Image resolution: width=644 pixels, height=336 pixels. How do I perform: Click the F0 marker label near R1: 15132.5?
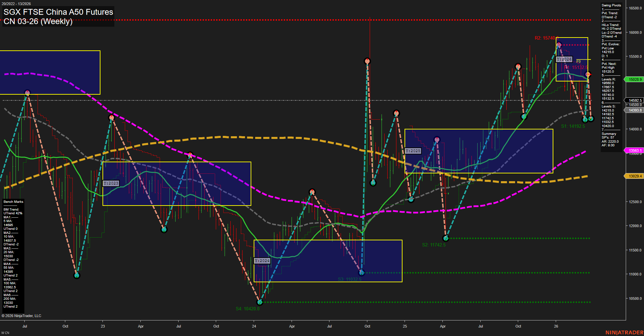pyautogui.click(x=579, y=62)
